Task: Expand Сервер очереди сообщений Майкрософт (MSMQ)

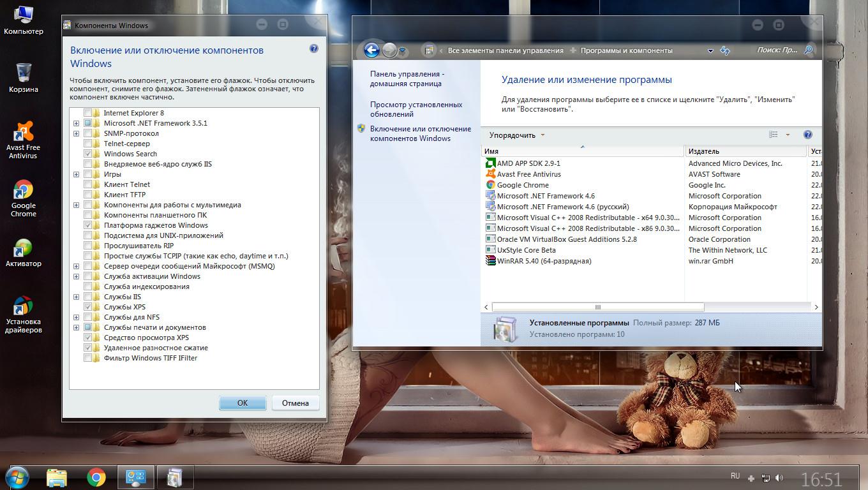Action: (x=76, y=266)
